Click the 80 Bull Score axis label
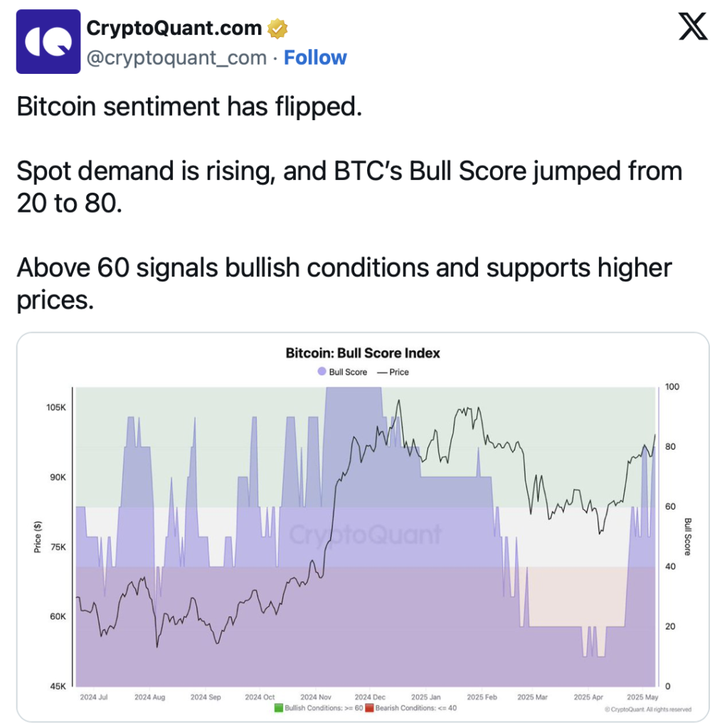The image size is (722, 728). (670, 446)
